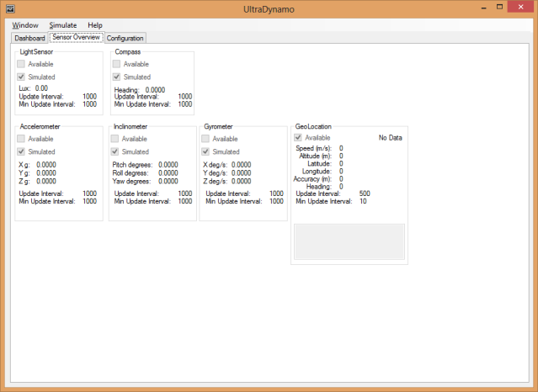Viewport: 538px width, 392px height.
Task: Click the empty GeoLocation data box
Action: click(349, 241)
